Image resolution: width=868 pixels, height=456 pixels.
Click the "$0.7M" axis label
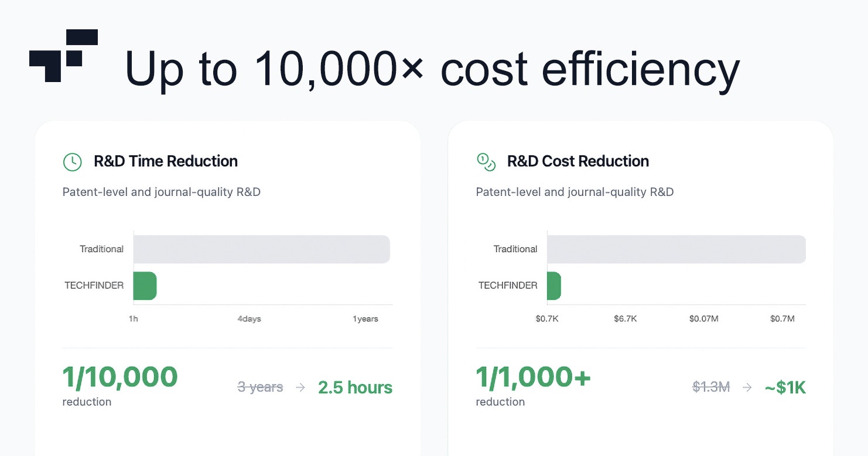point(782,319)
